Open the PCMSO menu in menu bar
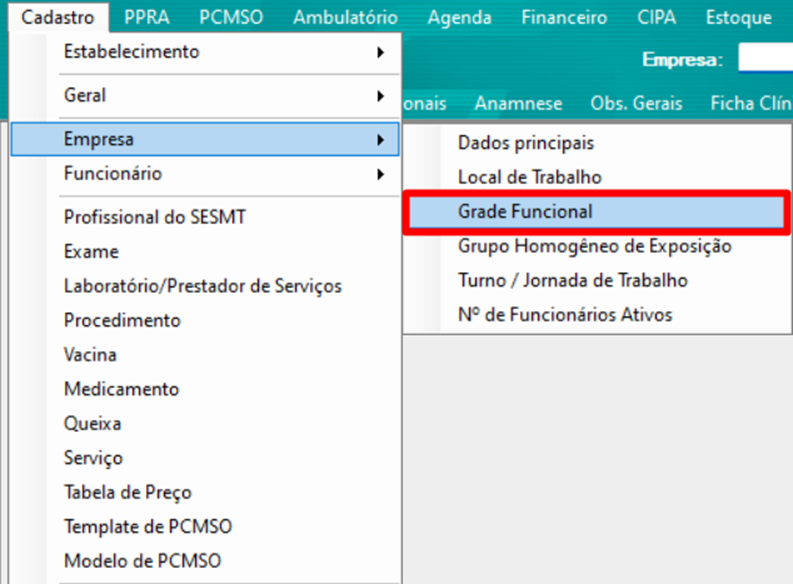This screenshot has width=793, height=584. 231,18
